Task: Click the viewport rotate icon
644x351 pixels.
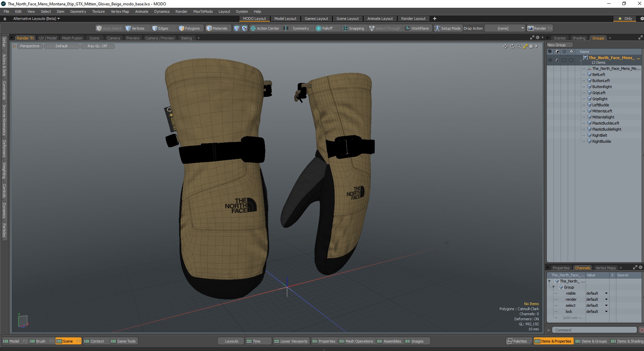Action: click(512, 46)
